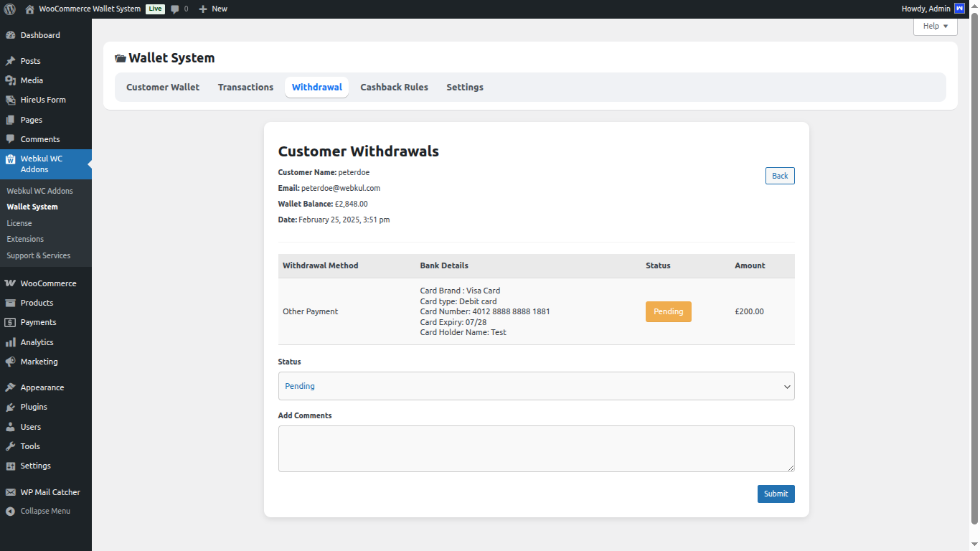Click the Plugins icon in sidebar
This screenshot has width=980, height=551.
coord(10,407)
